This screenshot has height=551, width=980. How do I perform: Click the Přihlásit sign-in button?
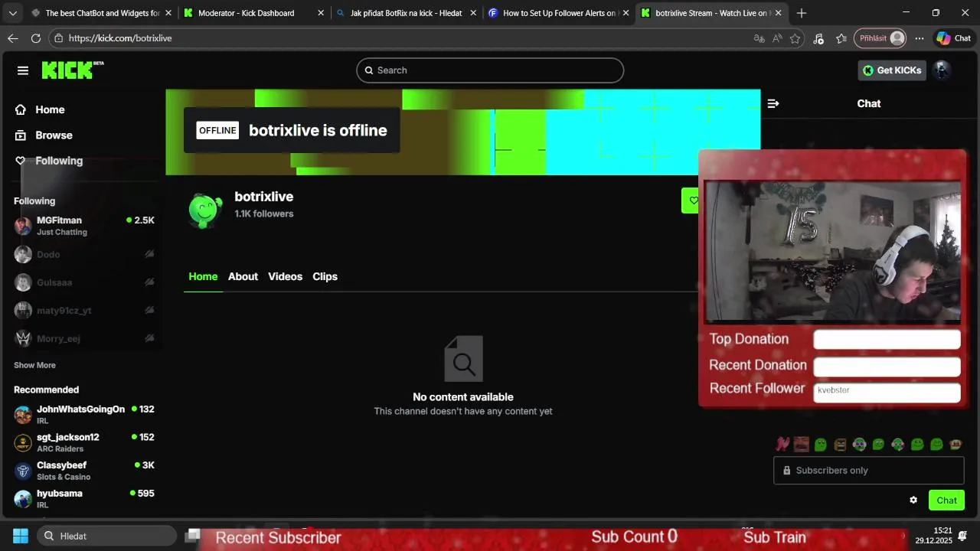(x=881, y=38)
